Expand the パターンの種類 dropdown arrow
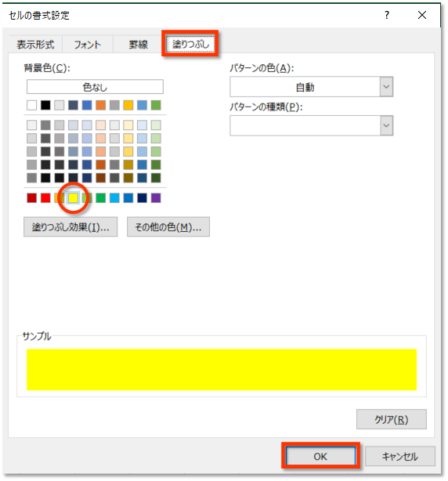 pyautogui.click(x=386, y=125)
